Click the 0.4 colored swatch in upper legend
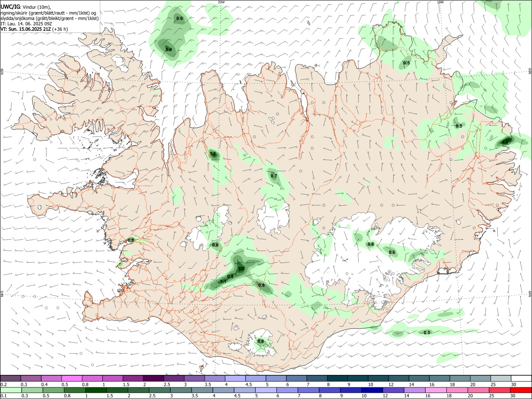This screenshot has height=399, width=532. 52,378
